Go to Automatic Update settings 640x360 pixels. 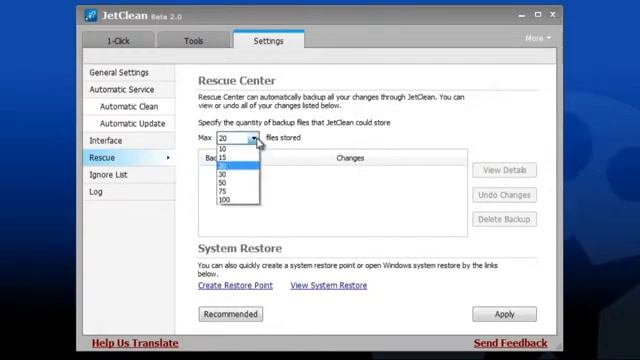click(x=129, y=124)
